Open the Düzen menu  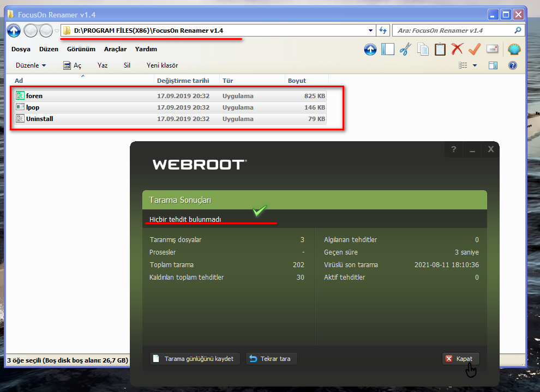point(49,49)
